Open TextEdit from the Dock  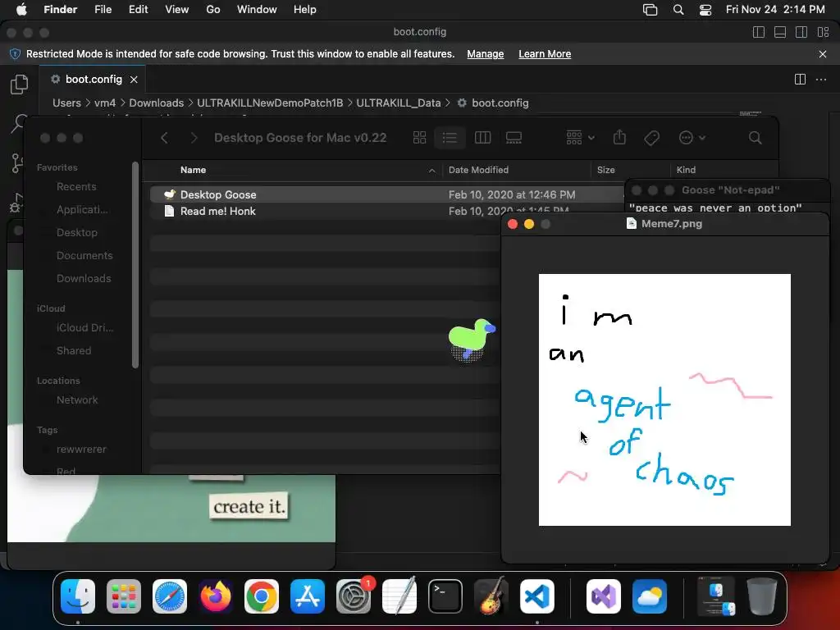399,596
